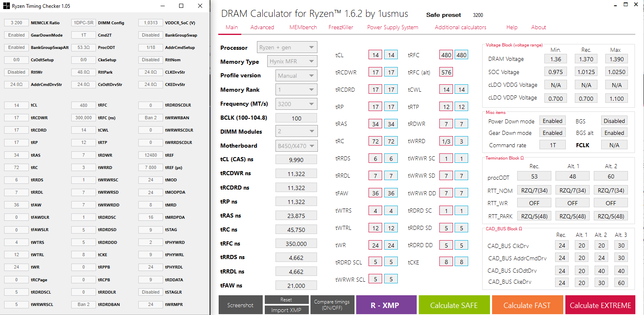Click the purple R - XMP button
The image size is (644, 315).
(386, 305)
